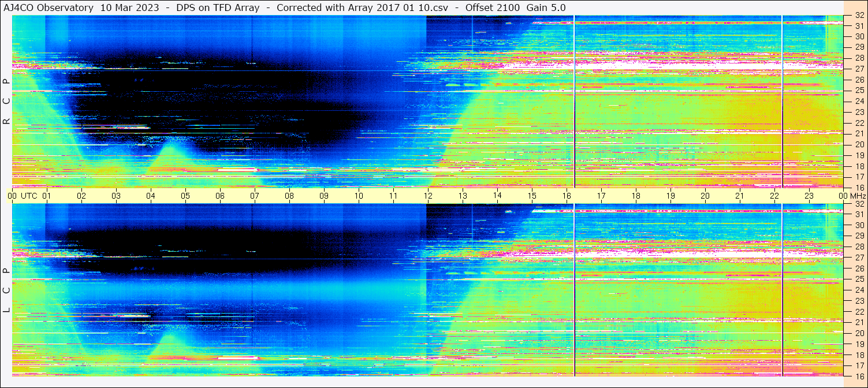The image size is (868, 388).
Task: Click the 20 MHz label on RCP panel
Action: point(859,144)
